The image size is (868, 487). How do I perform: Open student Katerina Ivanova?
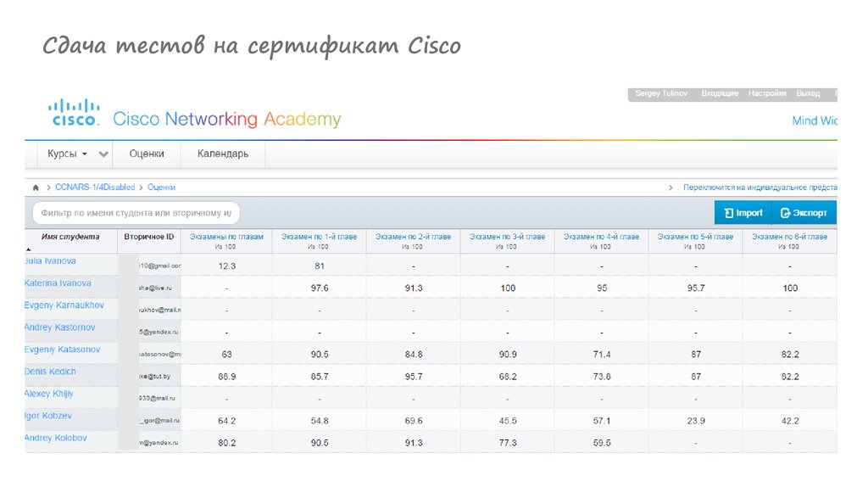[x=58, y=283]
